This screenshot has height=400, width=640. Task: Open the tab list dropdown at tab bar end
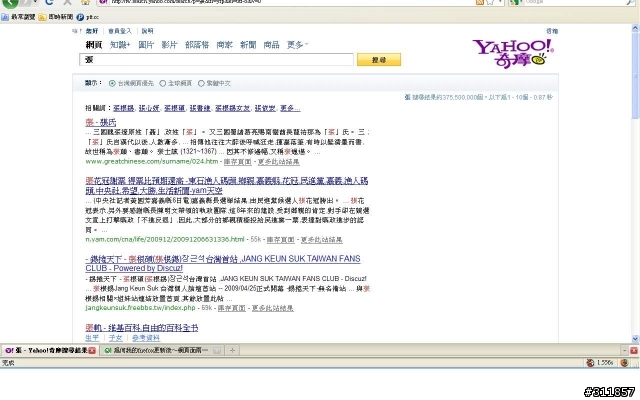[624, 351]
